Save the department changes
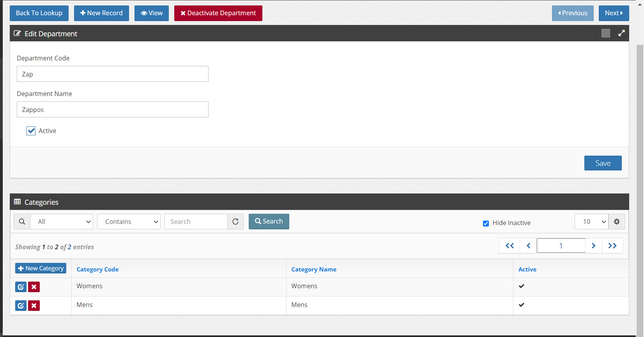Screen dimensions: 644x337 [x=603, y=163]
